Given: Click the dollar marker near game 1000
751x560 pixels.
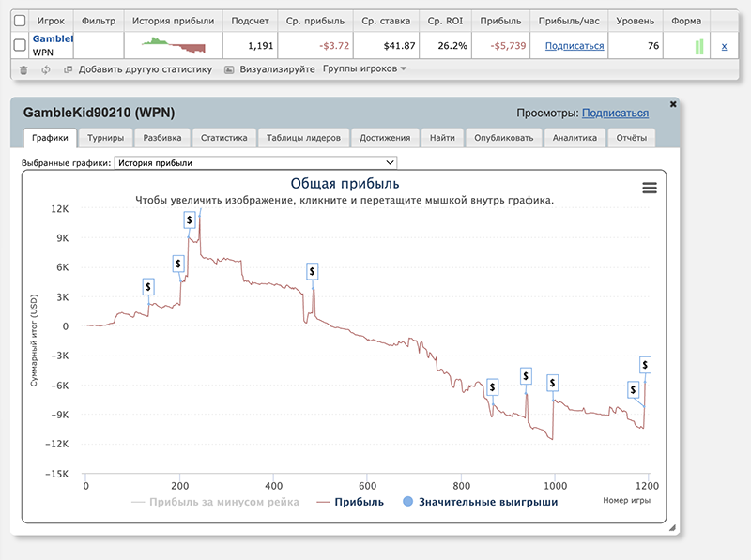Looking at the screenshot, I should 552,383.
